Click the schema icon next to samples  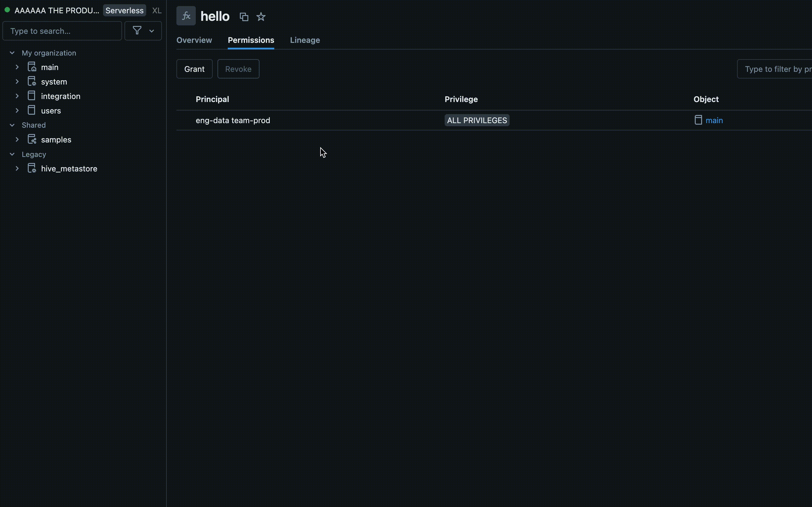32,140
